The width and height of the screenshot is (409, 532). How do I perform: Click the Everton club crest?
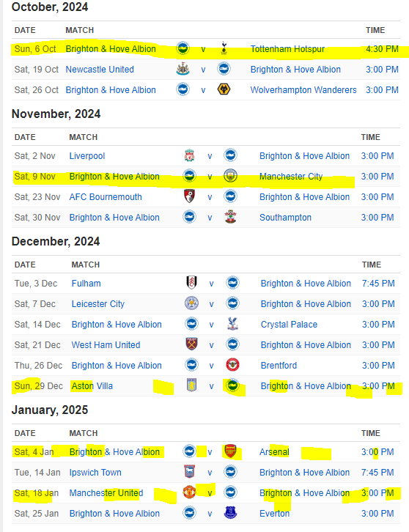point(230,513)
